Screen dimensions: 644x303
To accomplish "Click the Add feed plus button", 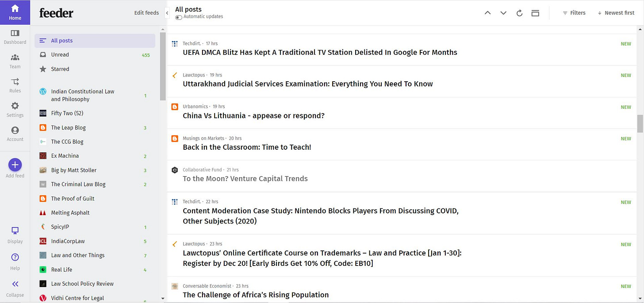I will (15, 165).
